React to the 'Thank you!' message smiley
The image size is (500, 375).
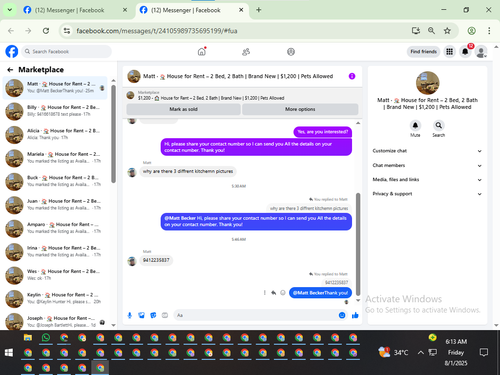coord(283,293)
